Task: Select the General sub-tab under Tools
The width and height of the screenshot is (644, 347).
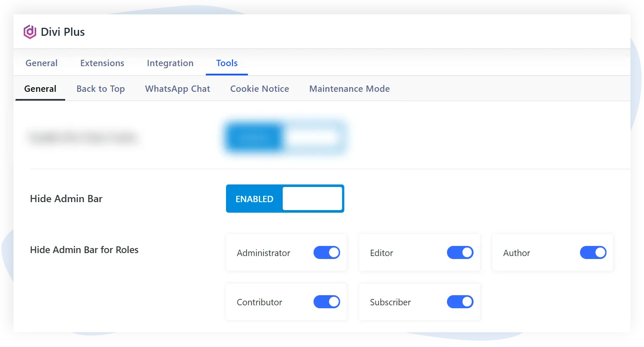Action: pos(40,89)
